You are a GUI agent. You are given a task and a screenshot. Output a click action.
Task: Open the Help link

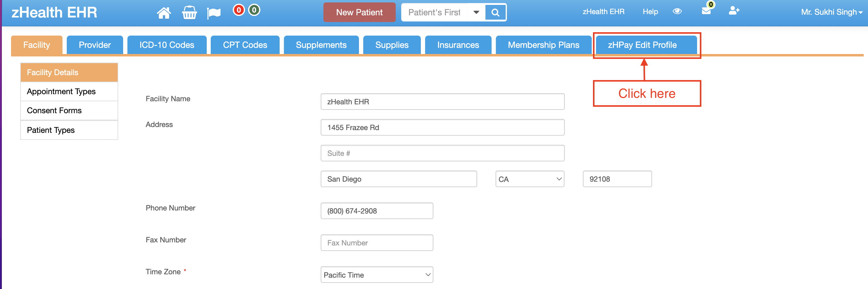click(650, 11)
